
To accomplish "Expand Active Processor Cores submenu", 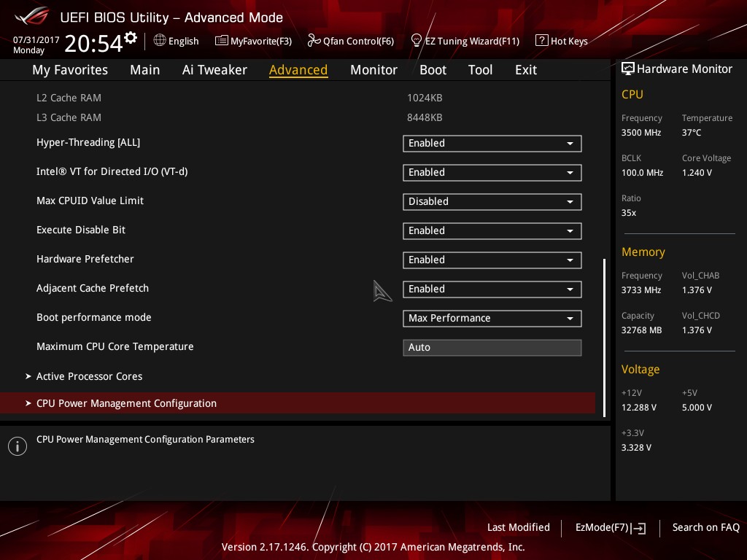I will pyautogui.click(x=89, y=376).
